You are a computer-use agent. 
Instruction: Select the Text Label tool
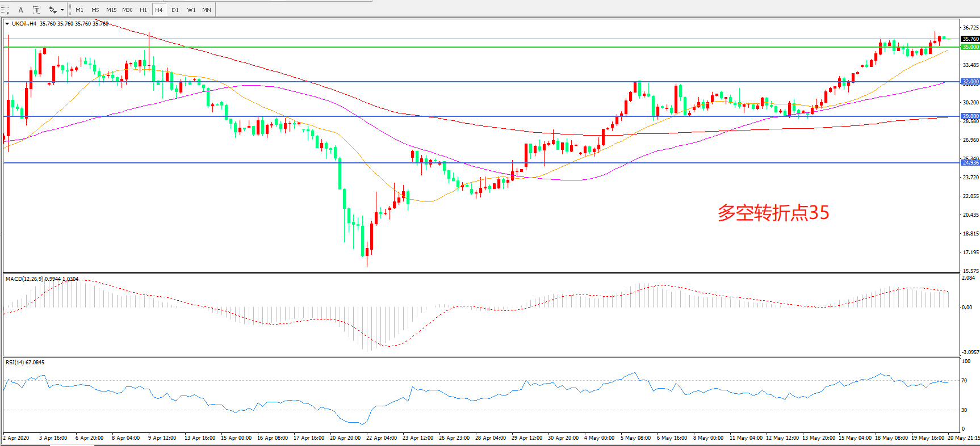[36, 10]
